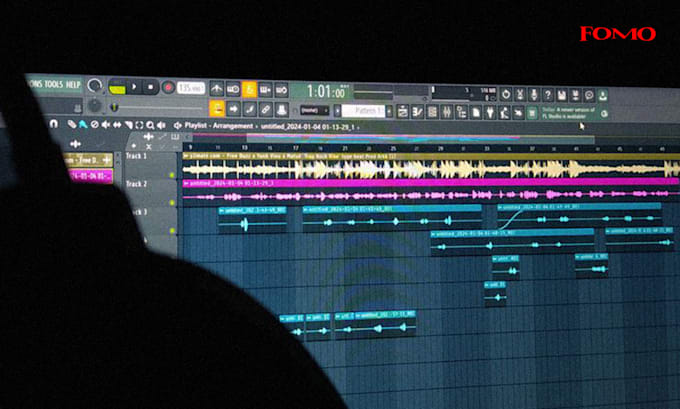
Task: Click the speech bubble icon
Action: 589,95
